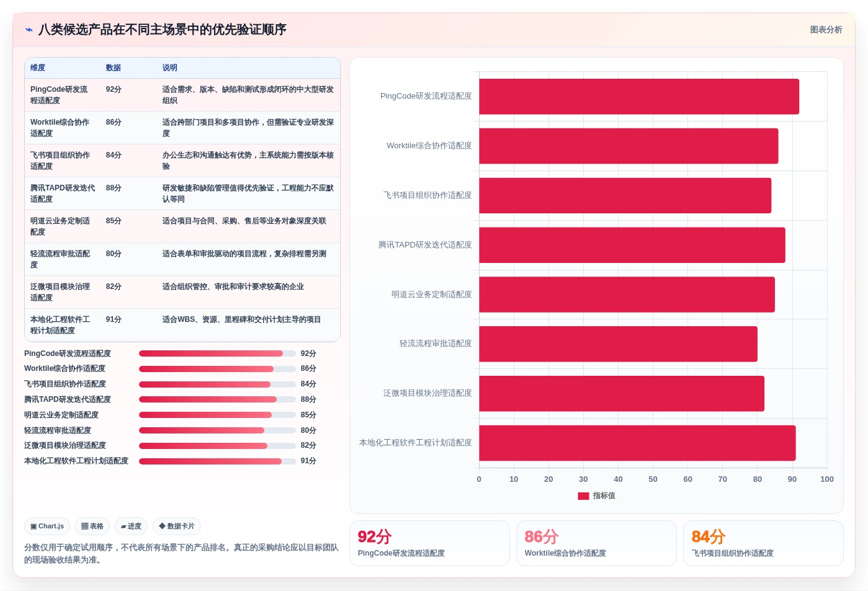Click the page title 八类候选产品在不同主场景中的优先验证顺序
This screenshot has height=591, width=868.
coord(162,30)
